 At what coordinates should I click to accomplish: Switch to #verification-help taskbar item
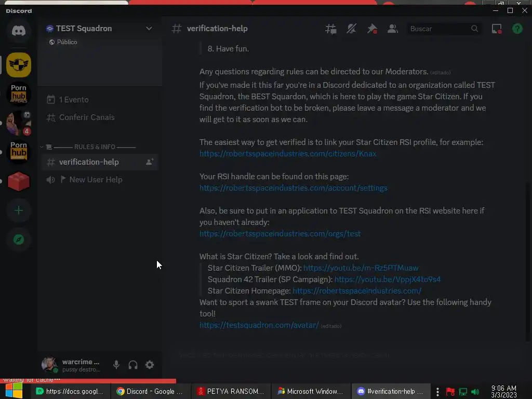click(x=391, y=391)
